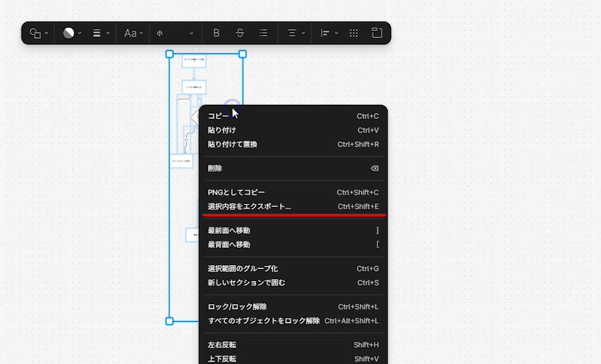The width and height of the screenshot is (601, 364).
Task: Click the top-left selection resize handle
Action: click(170, 55)
